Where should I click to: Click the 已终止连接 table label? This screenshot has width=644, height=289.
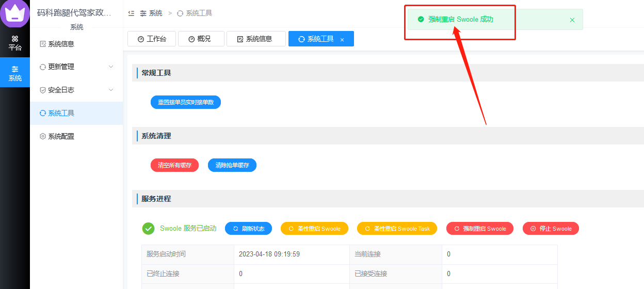[163, 274]
